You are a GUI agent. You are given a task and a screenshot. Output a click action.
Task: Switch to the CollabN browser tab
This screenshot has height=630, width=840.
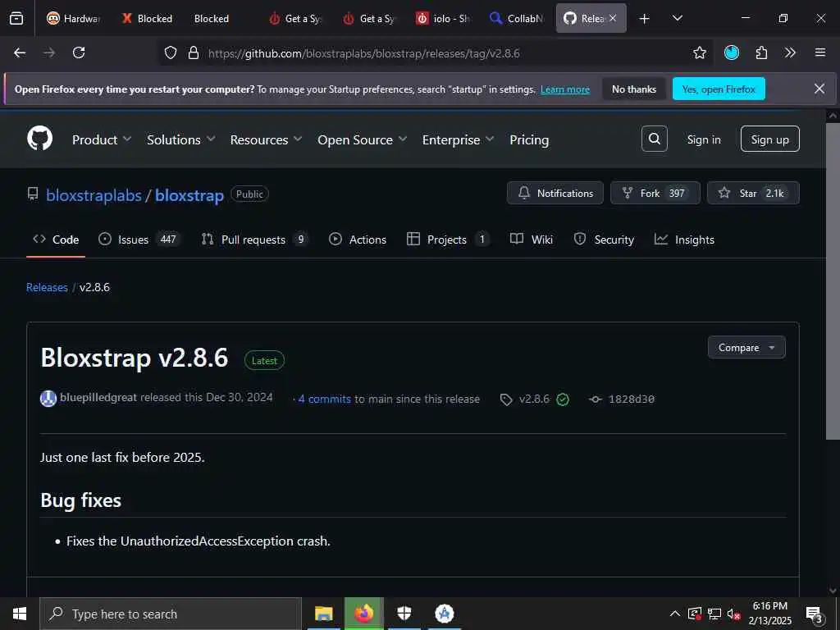(x=518, y=18)
